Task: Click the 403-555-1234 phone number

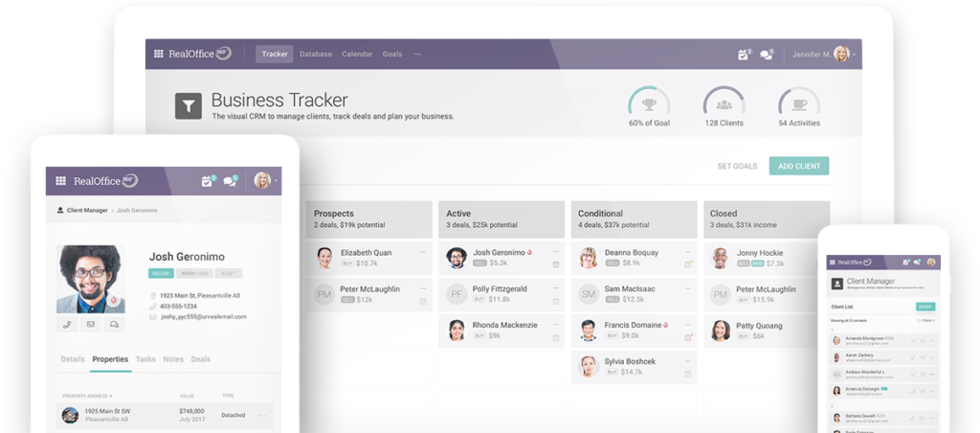Action: click(178, 306)
